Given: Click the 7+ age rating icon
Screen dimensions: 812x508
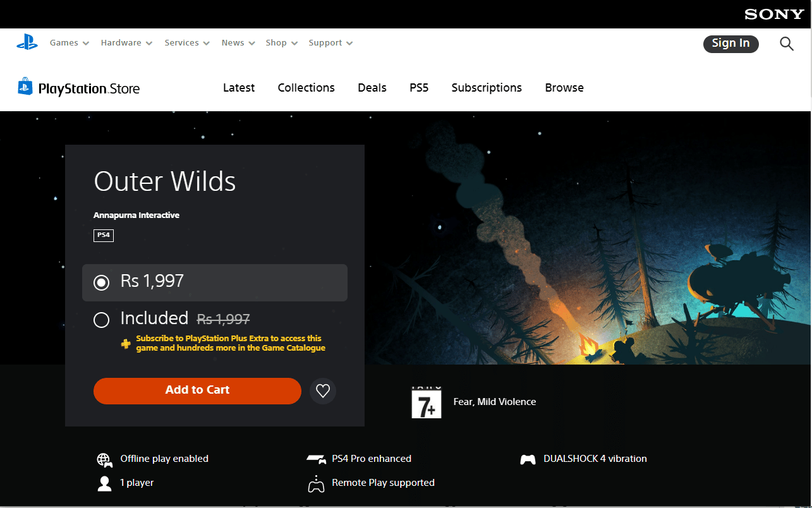Looking at the screenshot, I should tap(427, 403).
